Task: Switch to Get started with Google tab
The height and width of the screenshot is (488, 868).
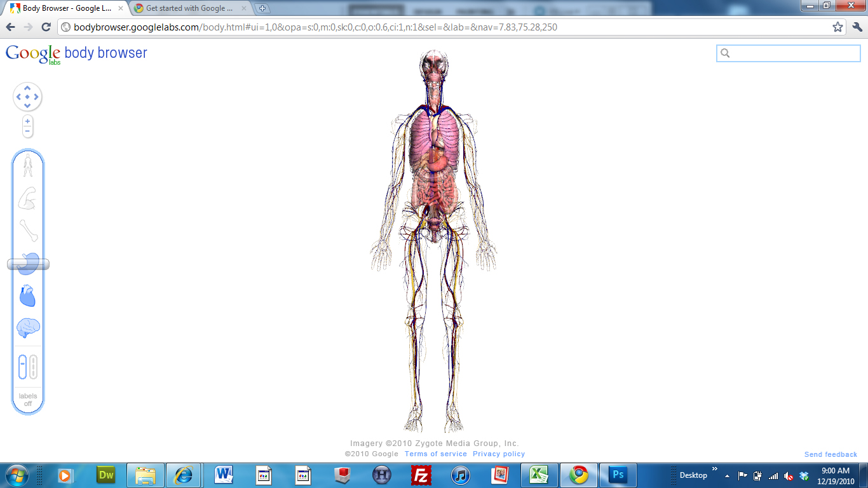Action: tap(189, 8)
